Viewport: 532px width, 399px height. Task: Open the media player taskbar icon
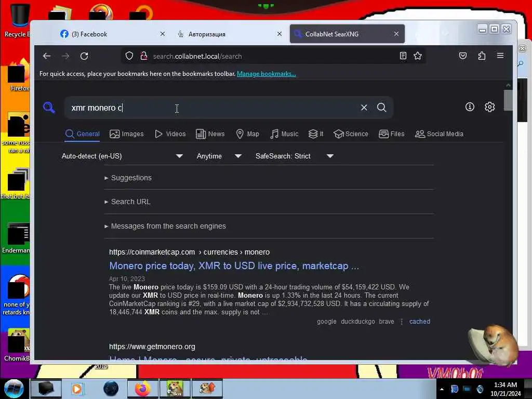coord(77,389)
